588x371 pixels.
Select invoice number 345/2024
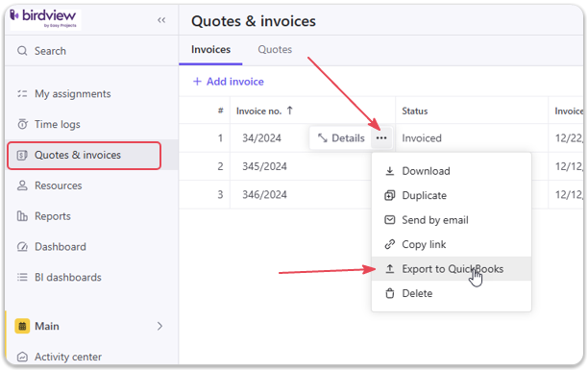tap(264, 166)
